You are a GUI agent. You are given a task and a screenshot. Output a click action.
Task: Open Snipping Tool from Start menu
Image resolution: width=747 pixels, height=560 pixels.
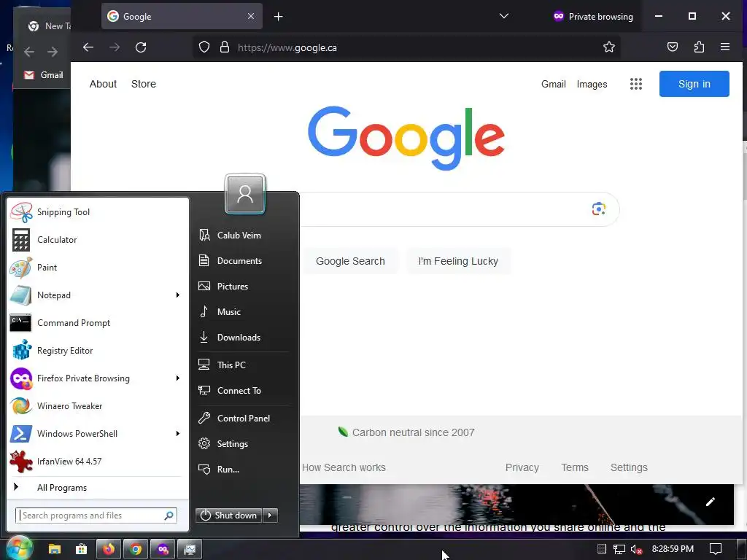97,212
